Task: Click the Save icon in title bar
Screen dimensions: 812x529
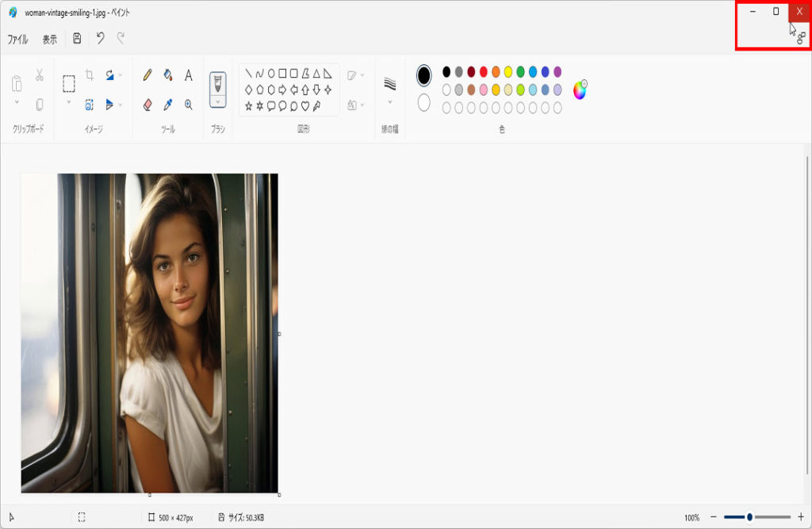Action: (x=77, y=38)
